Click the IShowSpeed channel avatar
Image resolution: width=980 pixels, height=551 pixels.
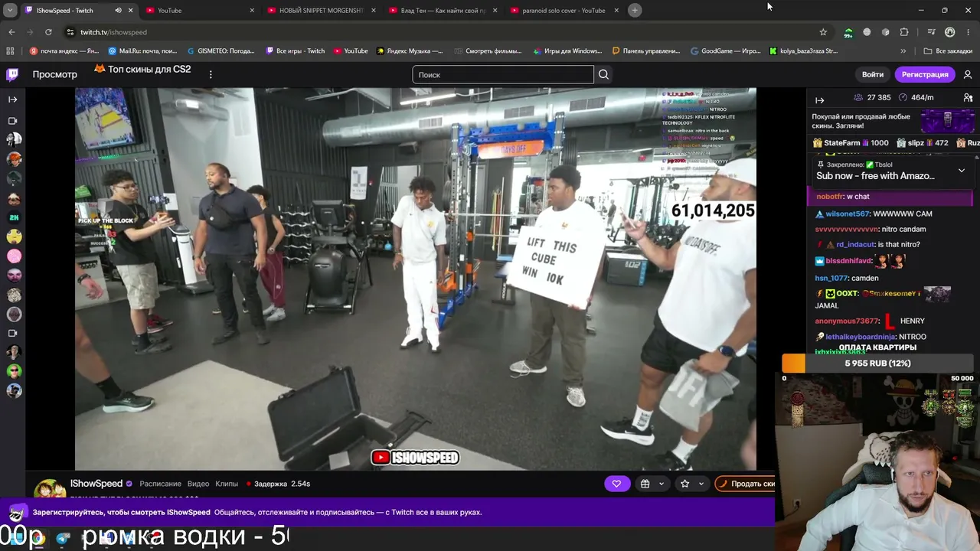tap(49, 489)
